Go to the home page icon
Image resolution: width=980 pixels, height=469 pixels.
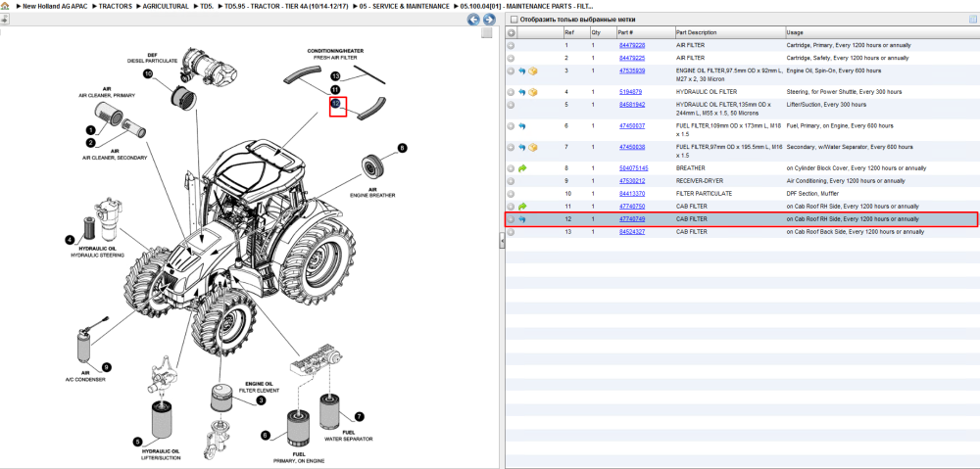click(5, 6)
